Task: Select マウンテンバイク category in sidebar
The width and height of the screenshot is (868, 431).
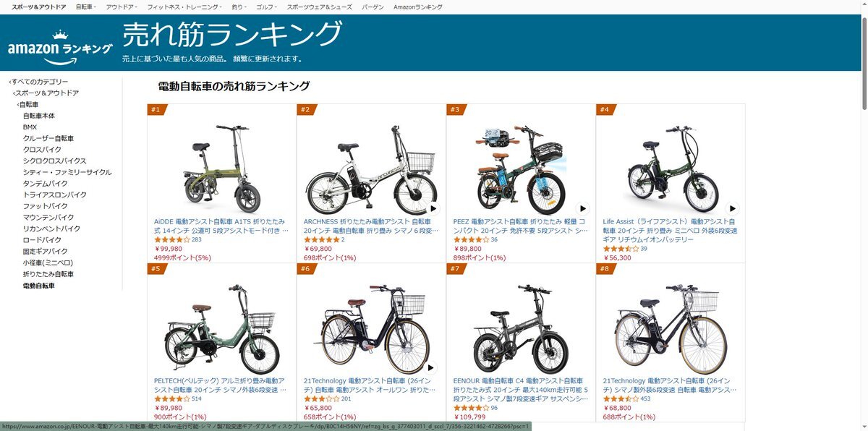Action: point(48,218)
